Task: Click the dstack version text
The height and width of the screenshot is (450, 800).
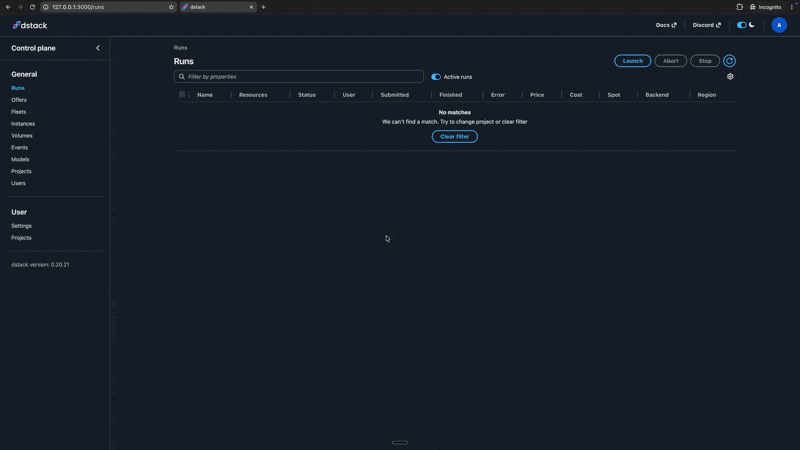Action: point(40,265)
